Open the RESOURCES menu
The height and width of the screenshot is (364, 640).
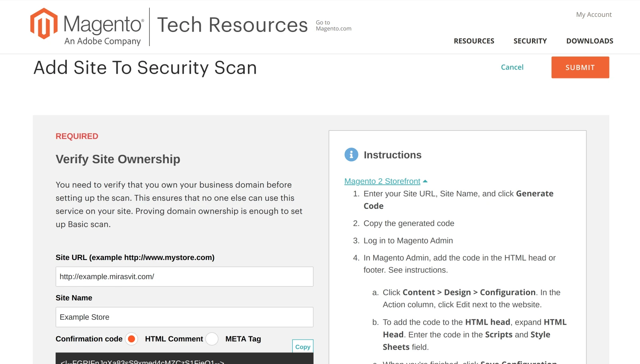[474, 41]
